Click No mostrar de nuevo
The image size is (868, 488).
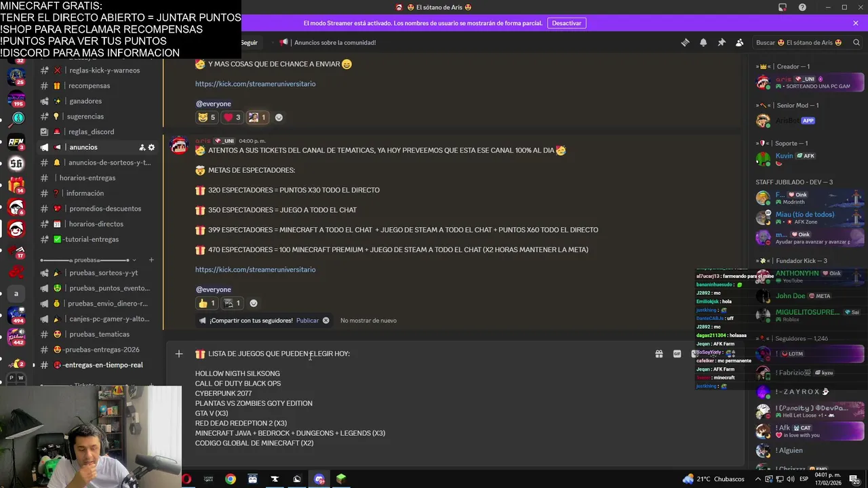tap(368, 321)
